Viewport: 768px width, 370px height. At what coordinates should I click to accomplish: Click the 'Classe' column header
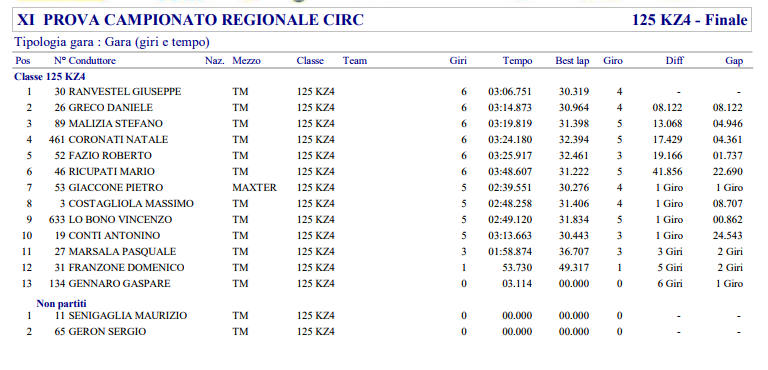pyautogui.click(x=310, y=61)
